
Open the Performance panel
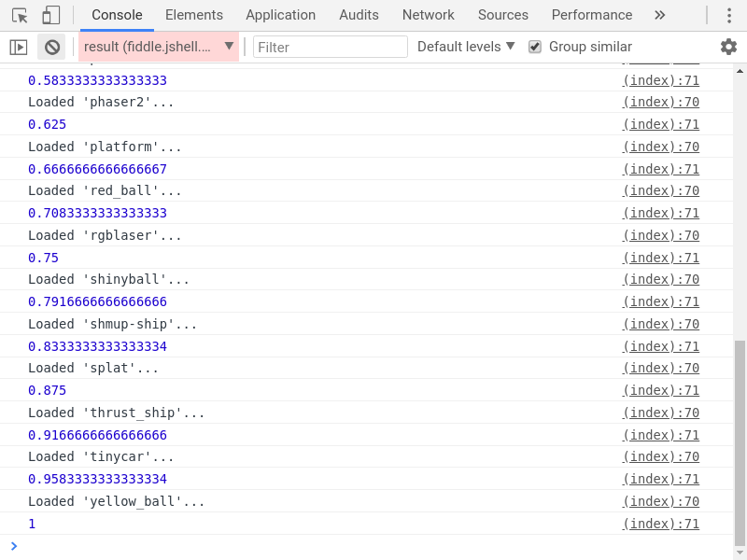(591, 15)
